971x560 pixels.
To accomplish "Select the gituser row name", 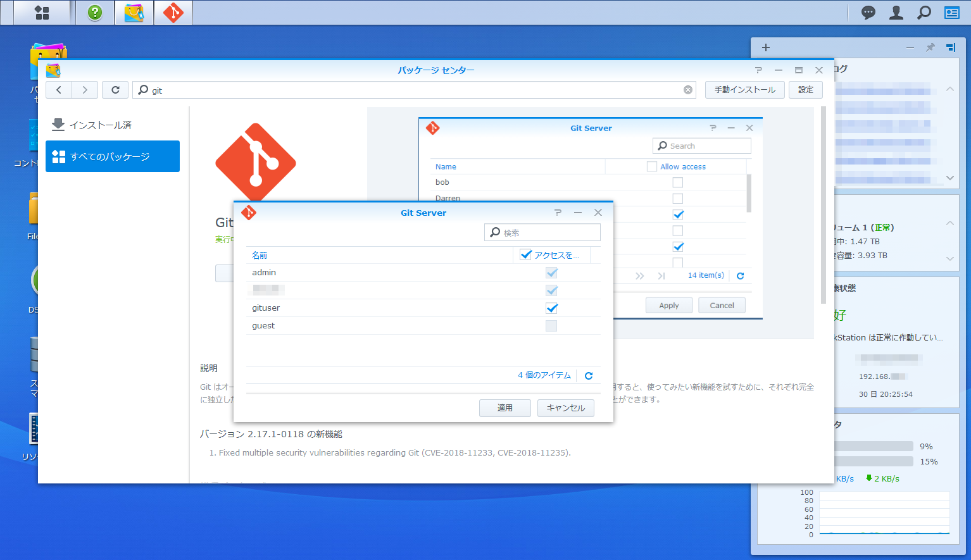I will (x=266, y=308).
